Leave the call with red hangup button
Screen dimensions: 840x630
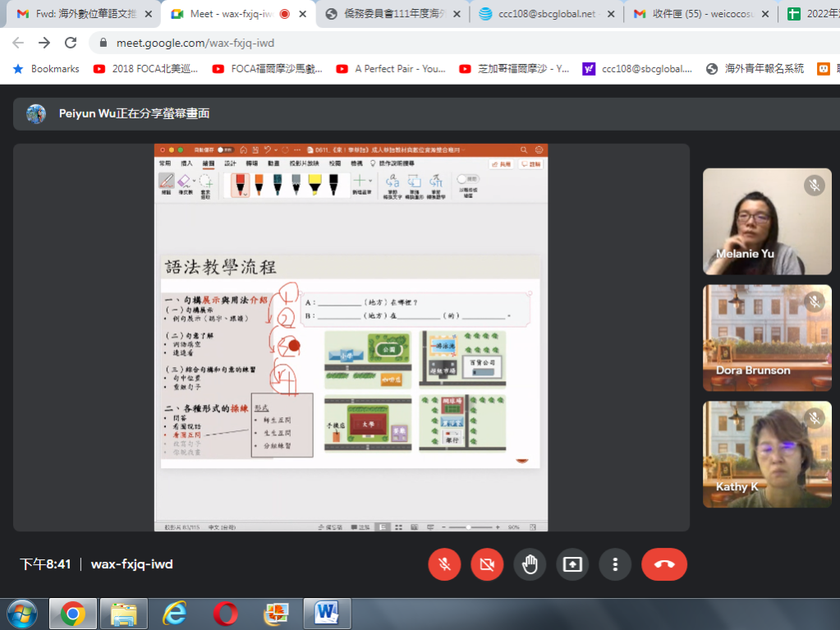coord(664,564)
